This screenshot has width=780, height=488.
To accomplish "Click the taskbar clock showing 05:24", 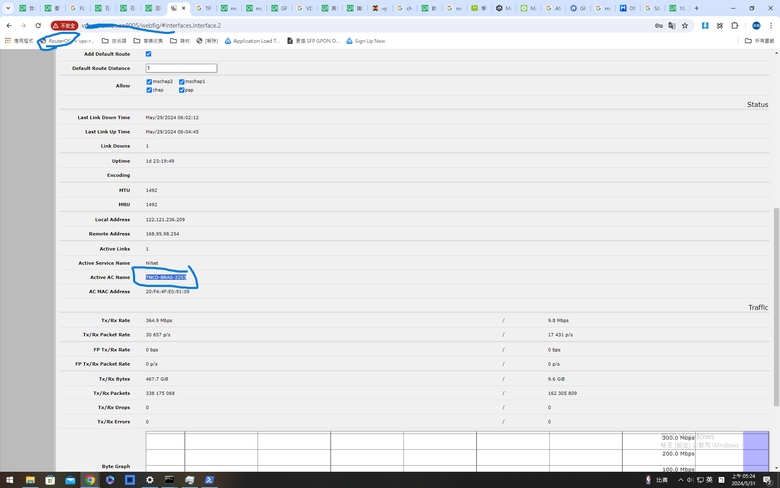I will pyautogui.click(x=743, y=480).
